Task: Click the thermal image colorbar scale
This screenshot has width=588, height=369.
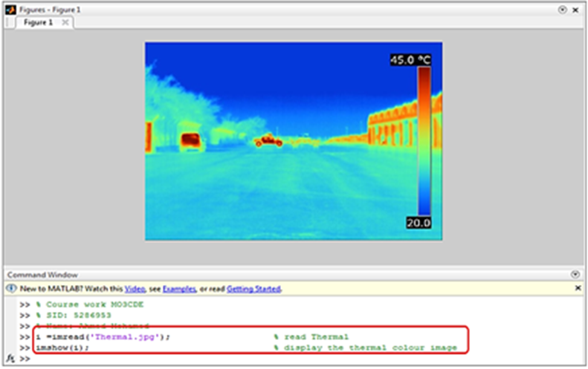Action: click(423, 141)
